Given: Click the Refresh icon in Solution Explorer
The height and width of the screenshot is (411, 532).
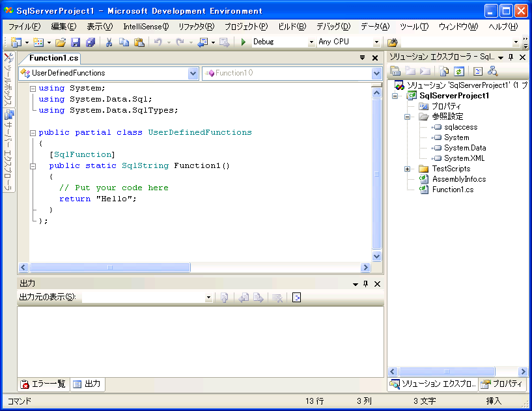Looking at the screenshot, I should coord(459,71).
